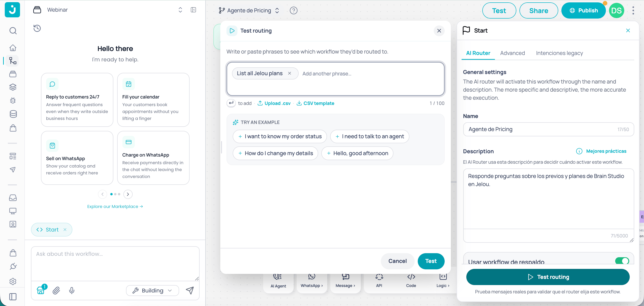644x306 pixels.
Task: Toggle Usar workflow de respaldo switch
Action: pos(622,261)
